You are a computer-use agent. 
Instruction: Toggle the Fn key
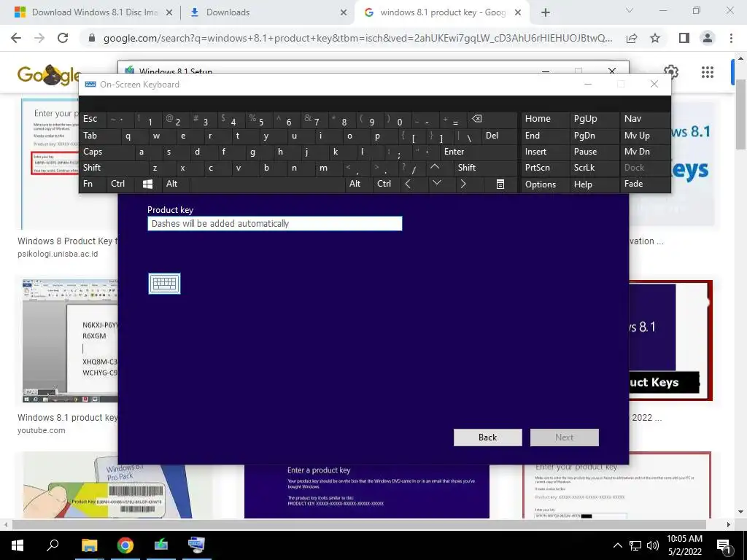93,184
